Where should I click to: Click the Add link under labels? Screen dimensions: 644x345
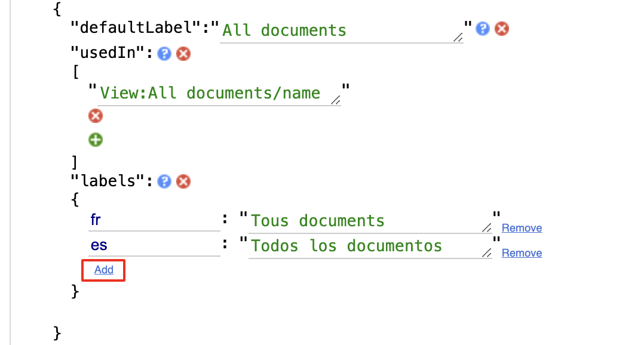pyautogui.click(x=104, y=270)
